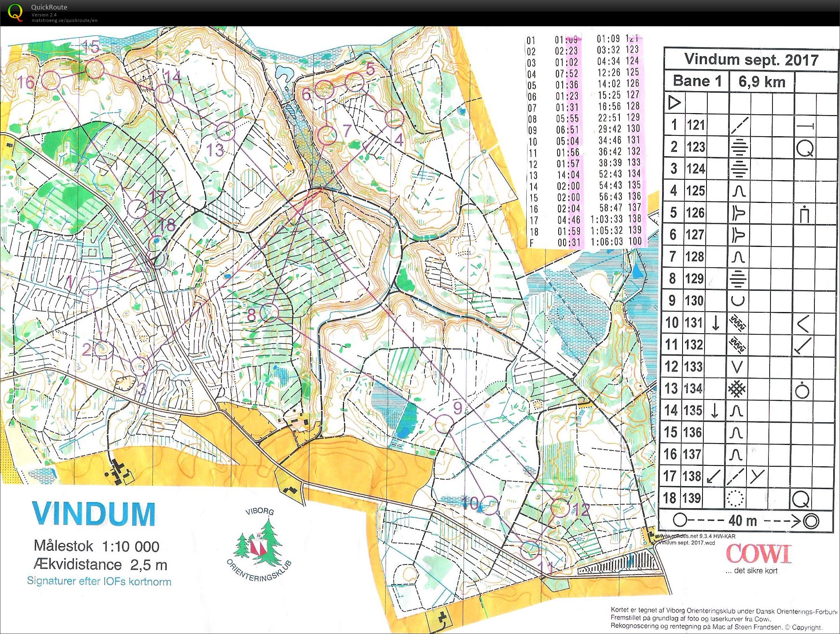Click the 'Bane 1' course cell
The width and height of the screenshot is (840, 634).
tap(697, 81)
